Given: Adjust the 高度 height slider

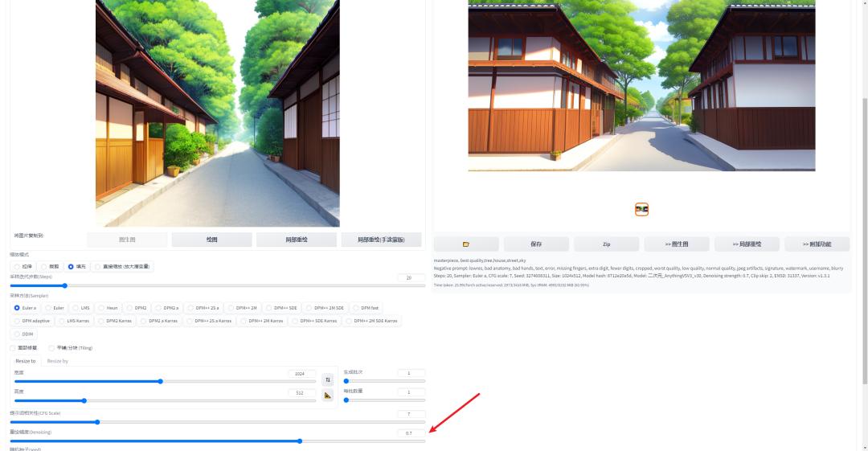Looking at the screenshot, I should [166, 400].
